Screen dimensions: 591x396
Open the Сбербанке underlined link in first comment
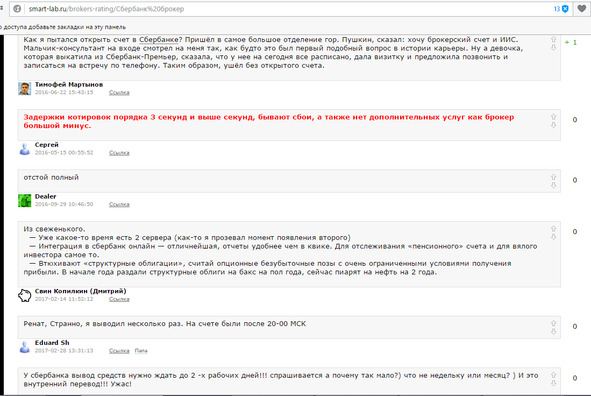click(158, 40)
